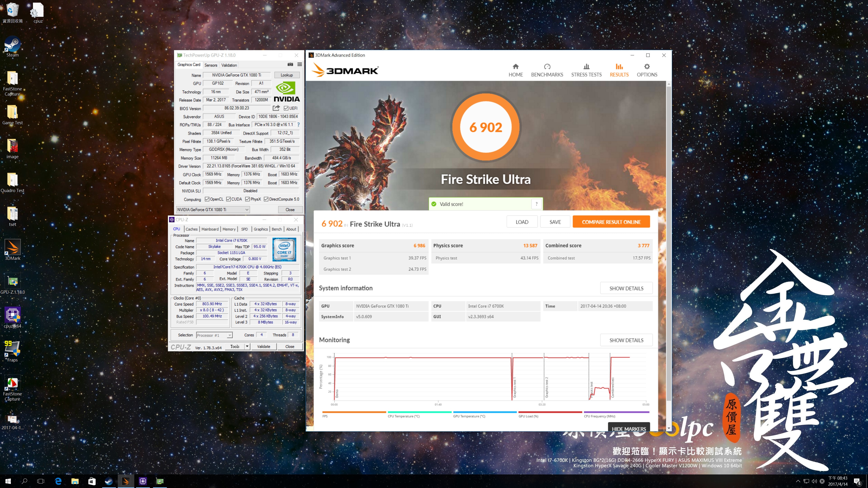The width and height of the screenshot is (868, 488).
Task: Switch to CPU-Z About tab
Action: click(x=291, y=229)
